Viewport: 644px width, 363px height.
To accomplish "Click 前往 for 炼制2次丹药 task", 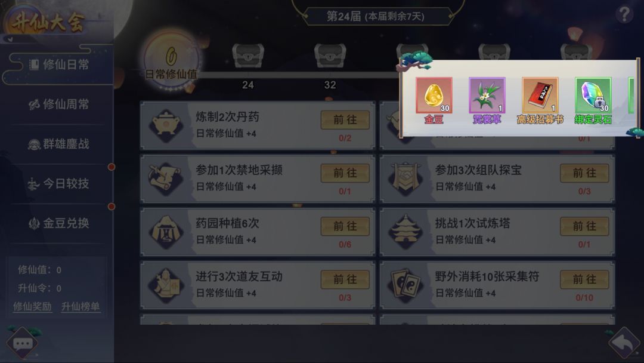I will coord(345,119).
